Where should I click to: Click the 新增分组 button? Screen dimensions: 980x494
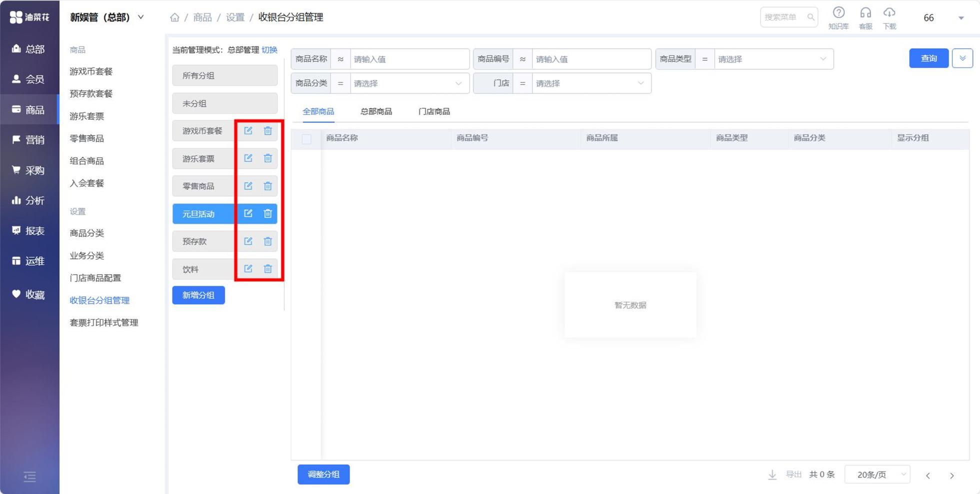[198, 295]
